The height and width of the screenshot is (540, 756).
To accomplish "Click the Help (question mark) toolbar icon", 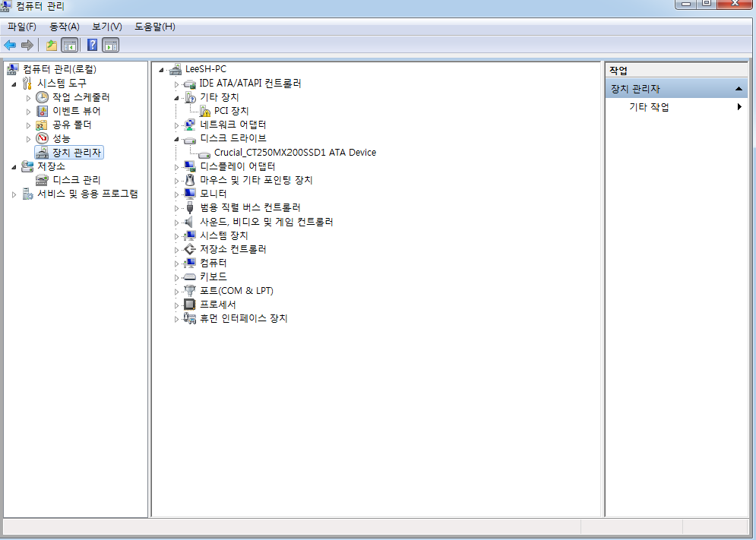I will [92, 45].
